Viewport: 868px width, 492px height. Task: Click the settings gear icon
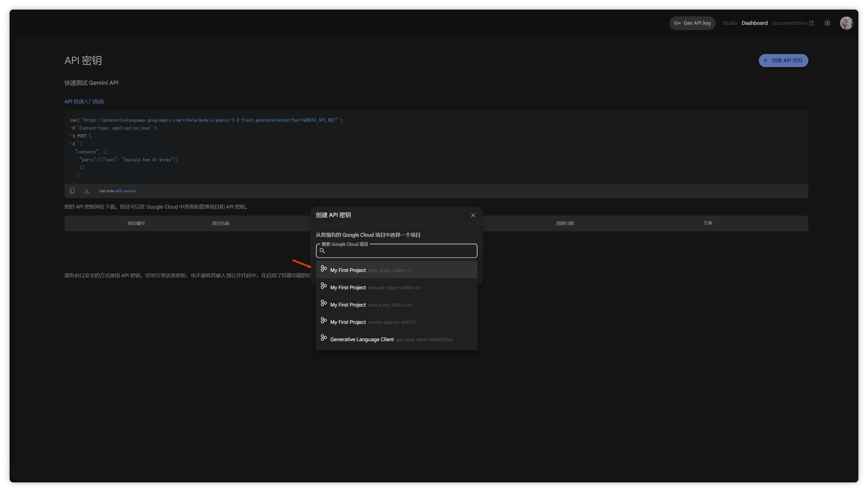(x=827, y=23)
